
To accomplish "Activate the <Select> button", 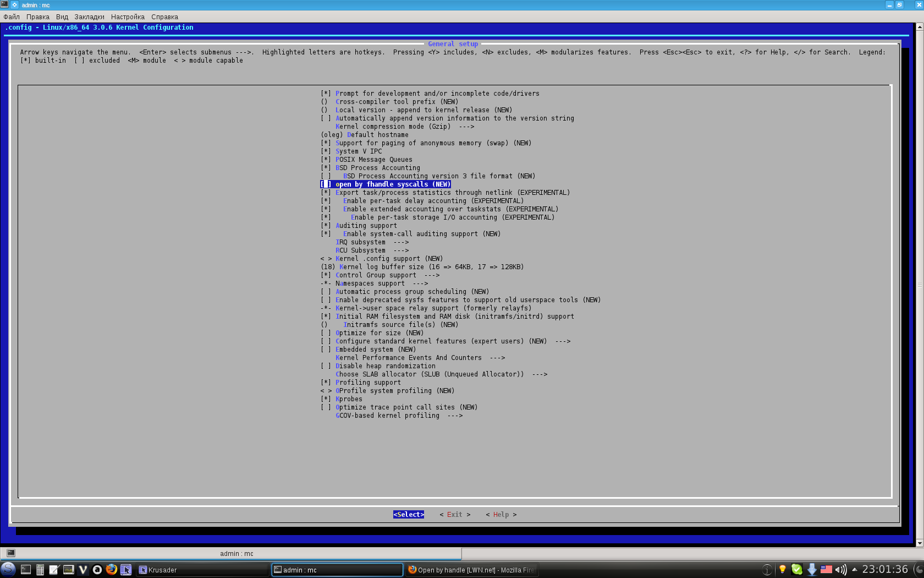I will pos(409,515).
